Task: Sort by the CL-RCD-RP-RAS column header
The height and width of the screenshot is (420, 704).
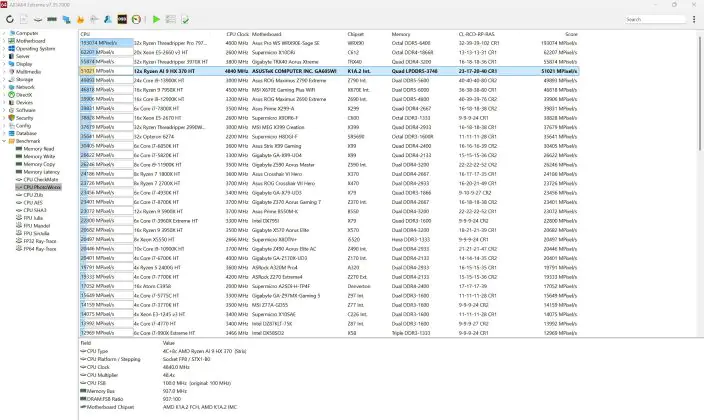Action: point(476,34)
